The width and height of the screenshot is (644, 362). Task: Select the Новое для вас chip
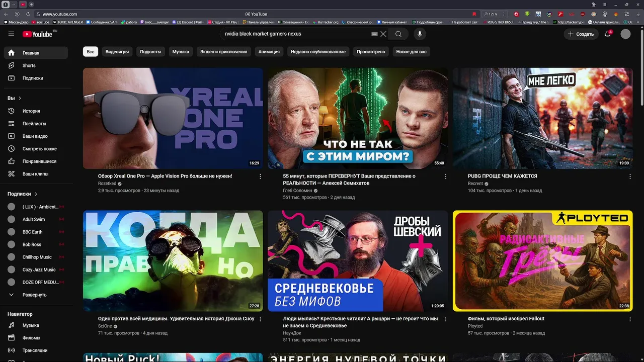(x=411, y=51)
